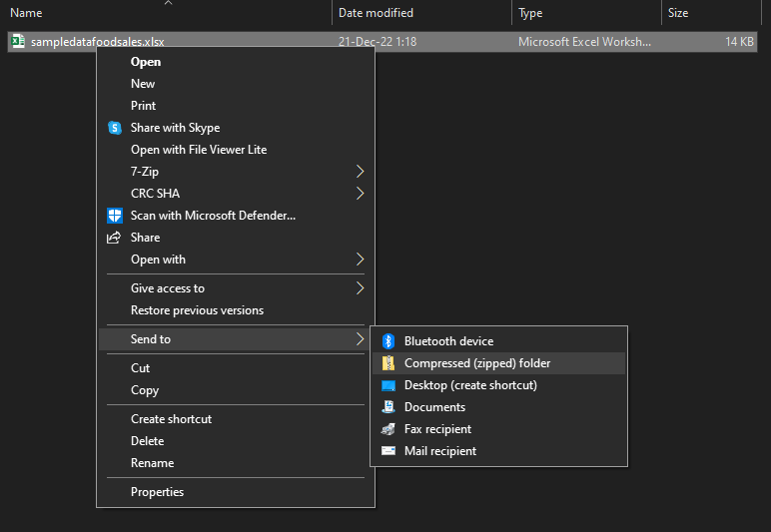Image resolution: width=771 pixels, height=532 pixels.
Task: Click the Skype icon in the context menu
Action: [115, 128]
